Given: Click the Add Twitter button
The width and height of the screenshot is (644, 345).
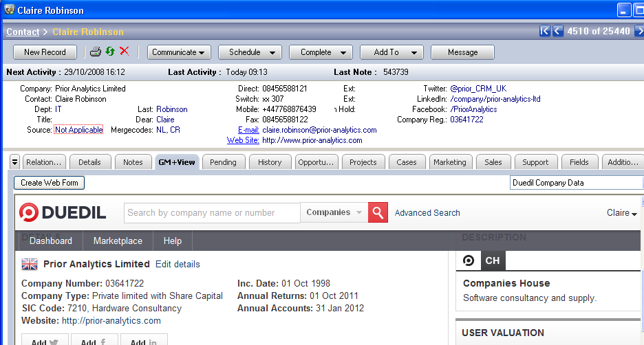Looking at the screenshot, I should (x=45, y=340).
